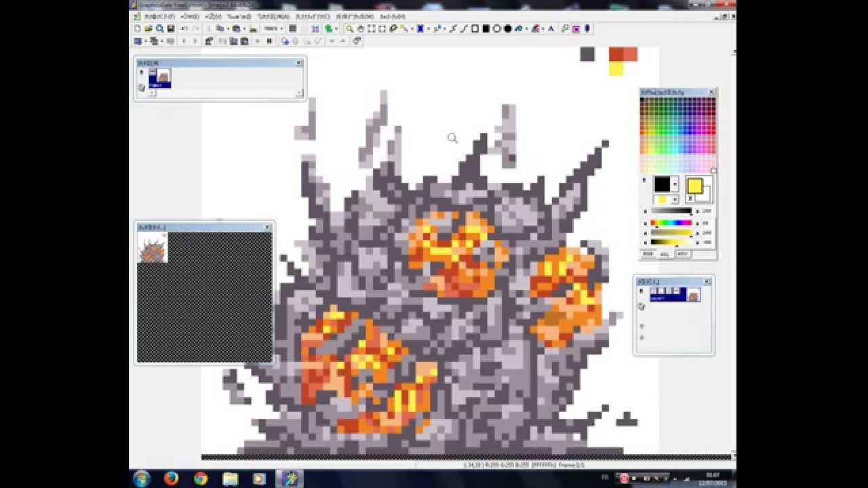Expand the paste icon dropdown arrow
This screenshot has width=868, height=488.
point(244,28)
